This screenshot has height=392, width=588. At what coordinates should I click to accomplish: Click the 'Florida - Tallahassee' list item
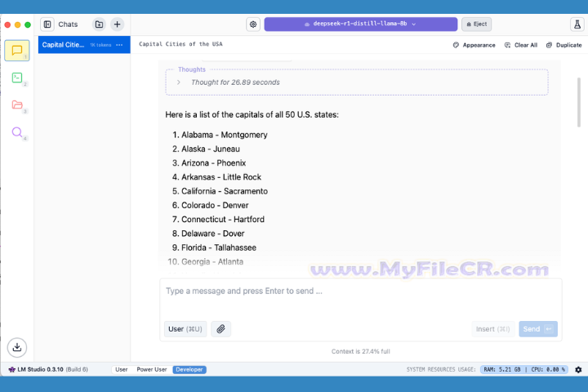(219, 247)
